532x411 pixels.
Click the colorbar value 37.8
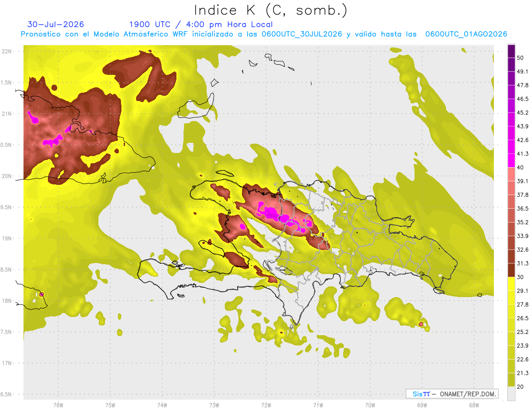coord(522,195)
